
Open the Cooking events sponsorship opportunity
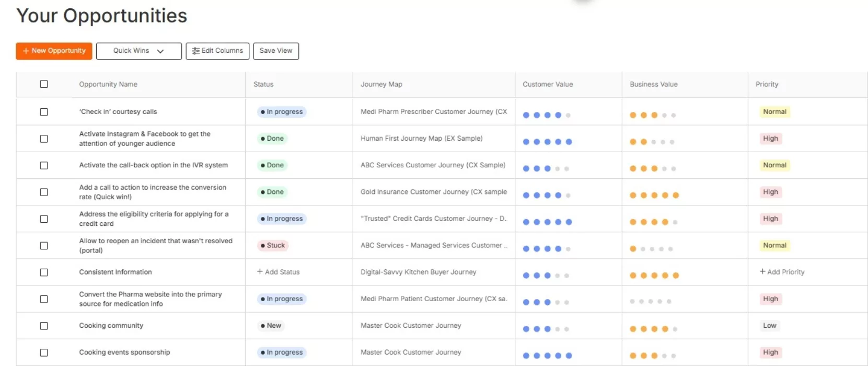(124, 352)
